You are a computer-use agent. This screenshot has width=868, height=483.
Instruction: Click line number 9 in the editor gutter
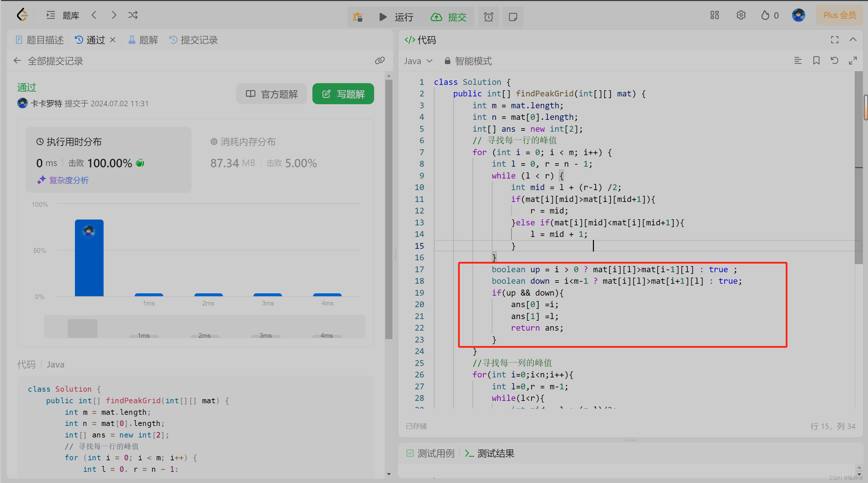click(422, 176)
